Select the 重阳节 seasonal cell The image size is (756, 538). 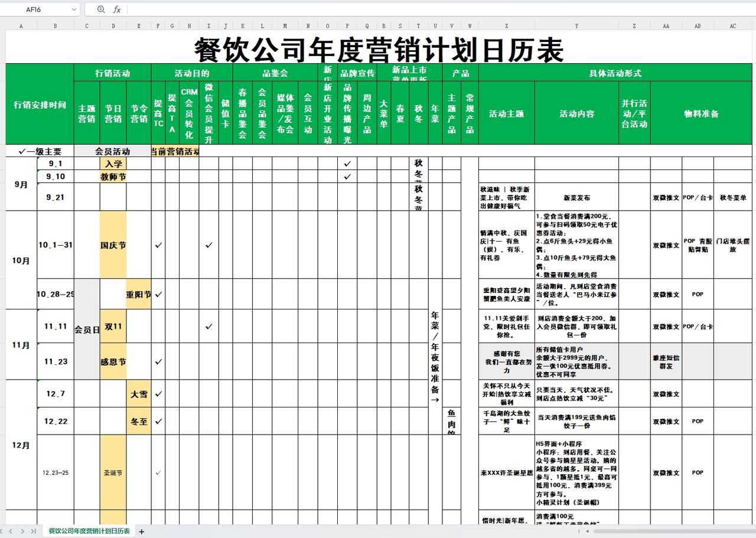point(139,294)
